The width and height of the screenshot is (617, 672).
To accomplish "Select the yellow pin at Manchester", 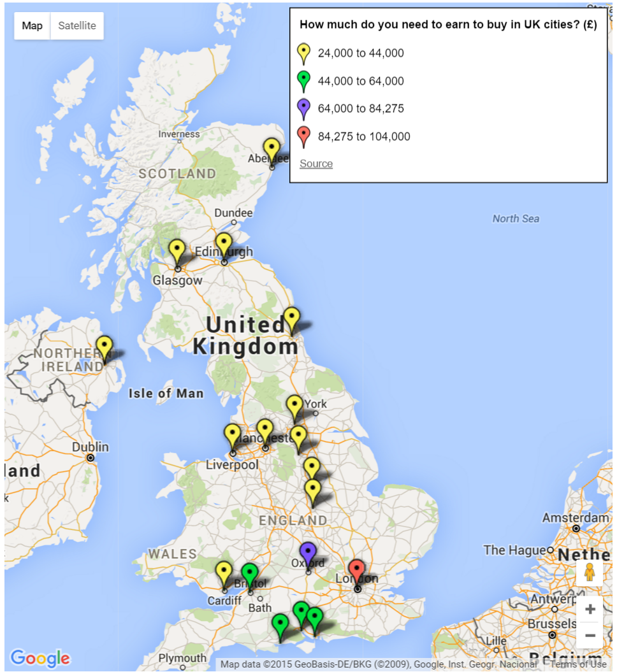I will click(265, 429).
